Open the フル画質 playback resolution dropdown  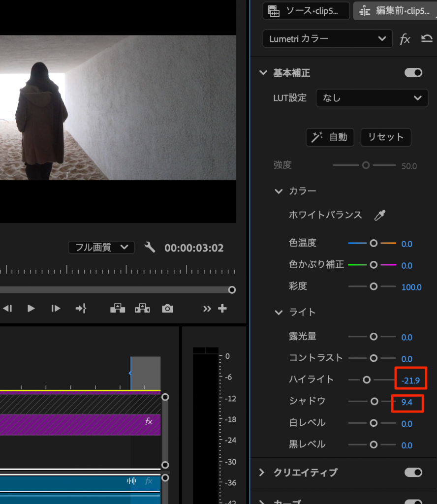(101, 247)
